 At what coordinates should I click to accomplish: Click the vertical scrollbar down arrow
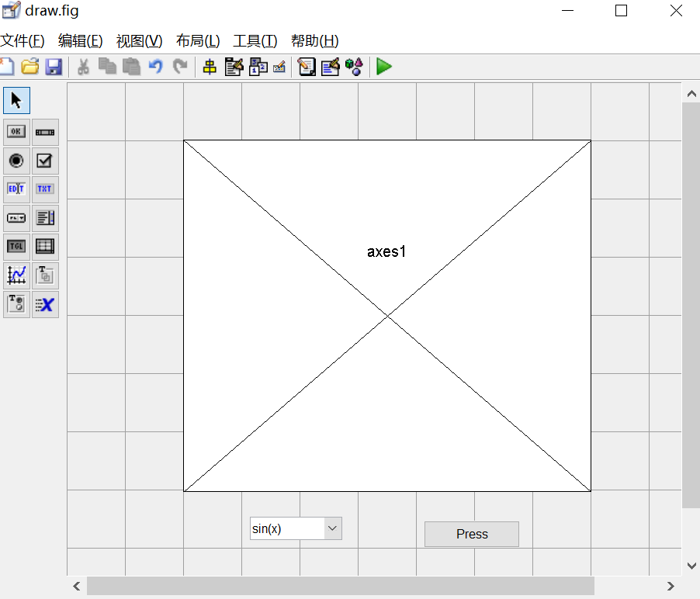691,566
